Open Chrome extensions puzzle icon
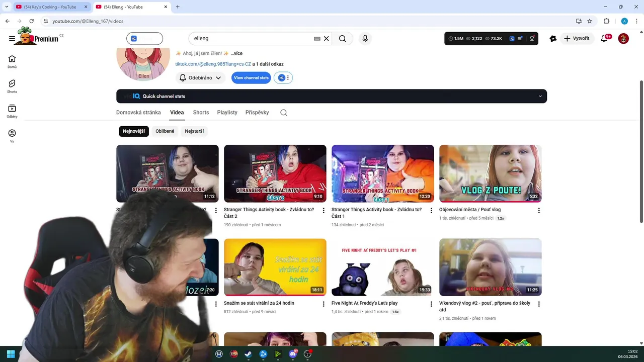Image resolution: width=644 pixels, height=362 pixels. pos(606,21)
